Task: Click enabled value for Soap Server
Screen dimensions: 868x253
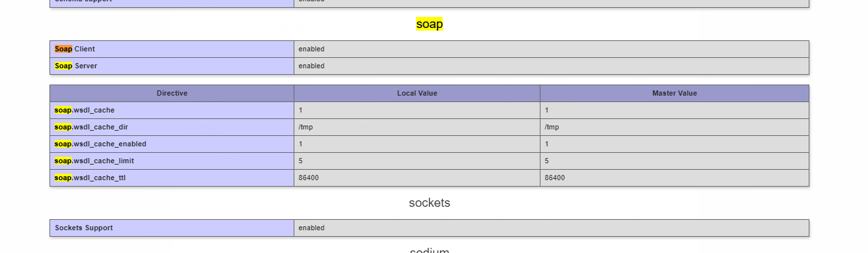Action: click(311, 66)
